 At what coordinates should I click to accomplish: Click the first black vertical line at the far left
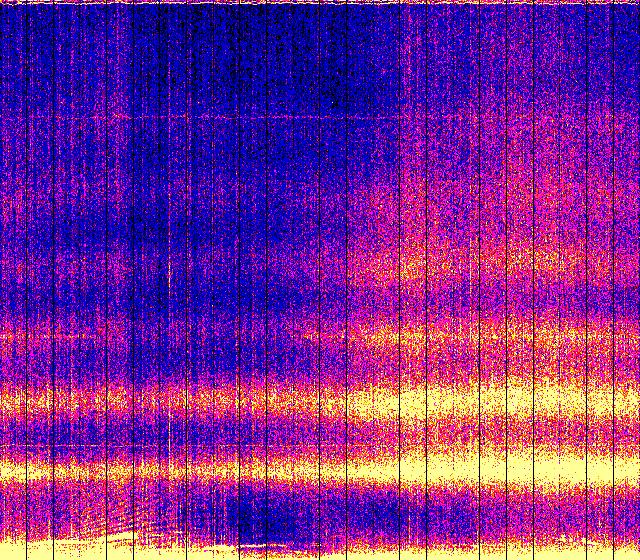point(23,280)
